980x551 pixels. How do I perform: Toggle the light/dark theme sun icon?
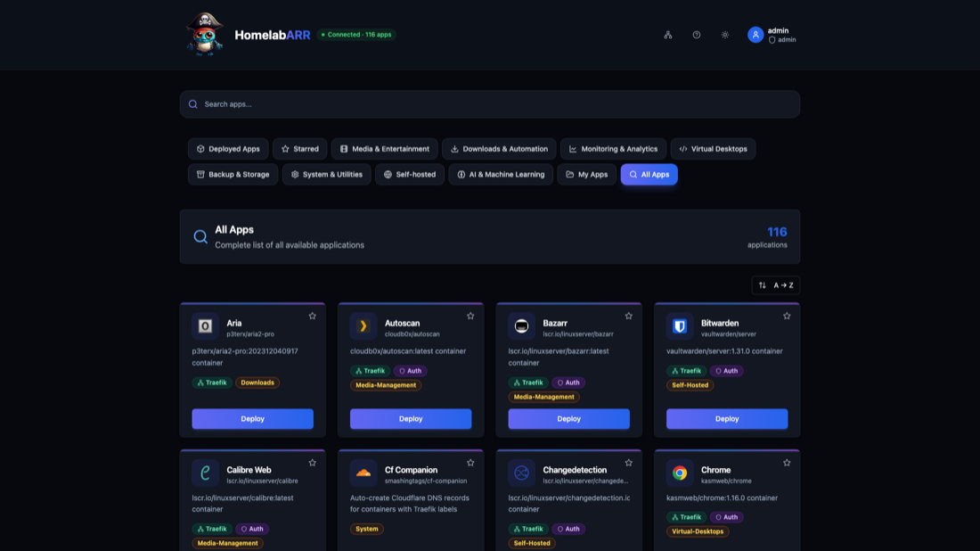tap(725, 35)
